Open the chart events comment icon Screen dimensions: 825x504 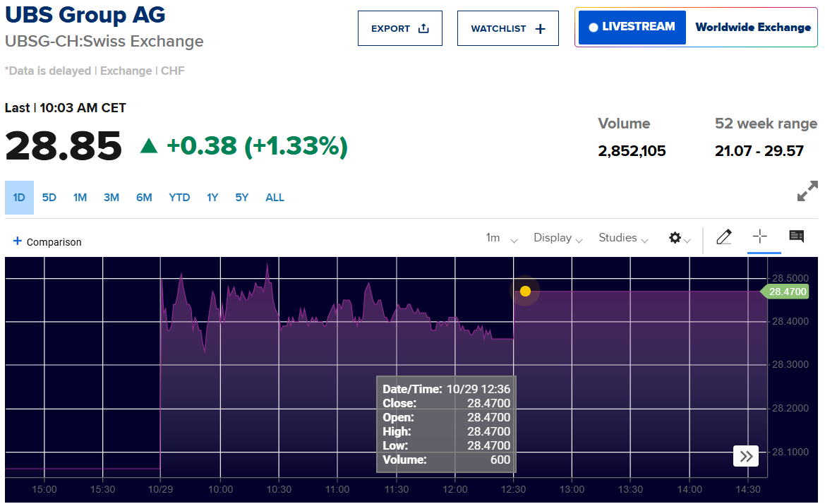pyautogui.click(x=797, y=236)
